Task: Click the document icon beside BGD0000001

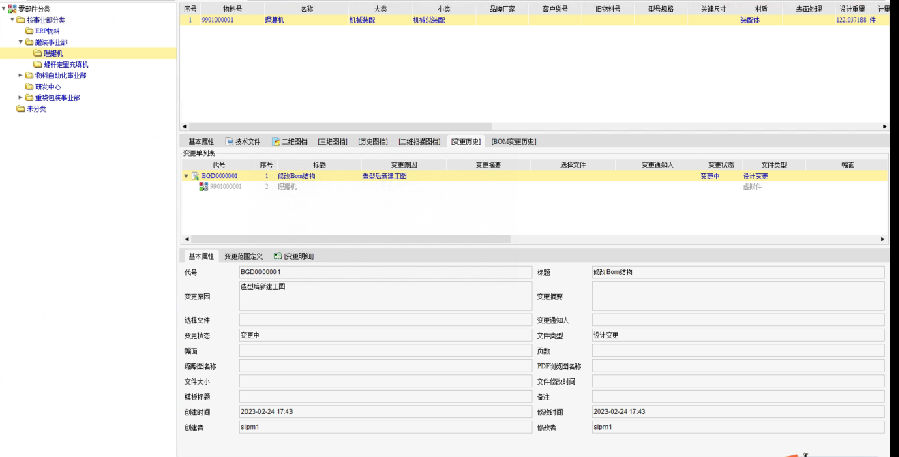Action: (196, 176)
